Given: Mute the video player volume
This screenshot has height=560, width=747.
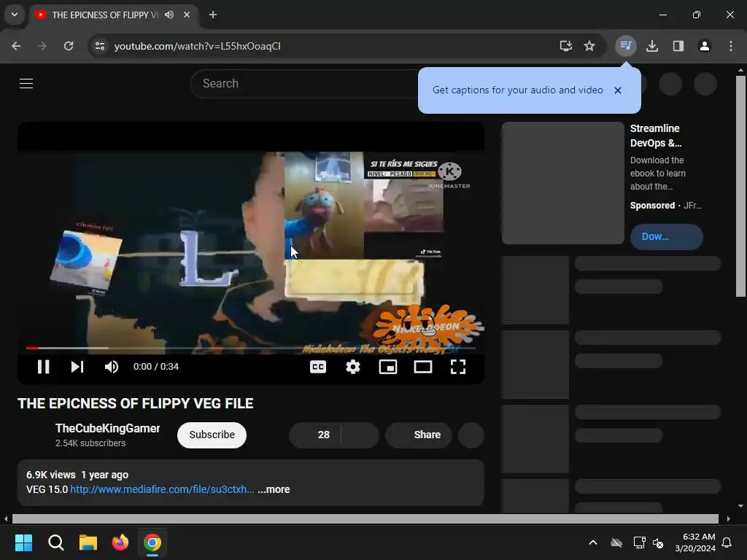Looking at the screenshot, I should point(112,367).
